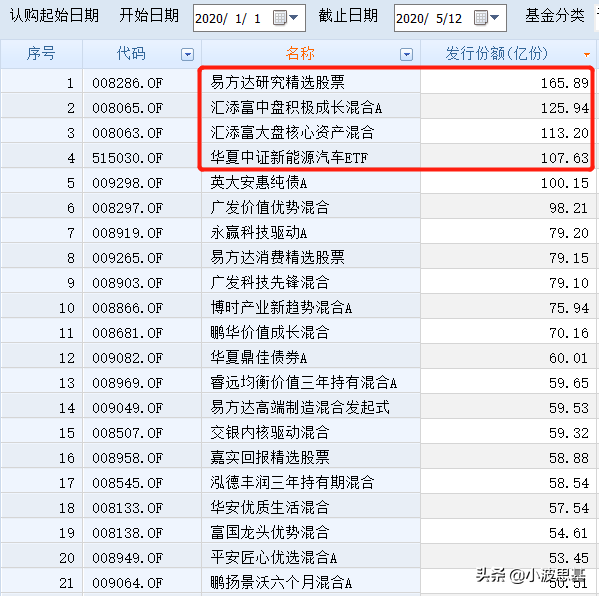Image resolution: width=599 pixels, height=596 pixels.
Task: Click the 名称 column header
Action: pos(300,53)
